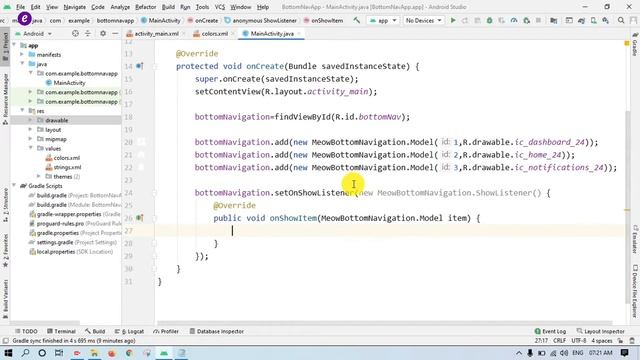Click the Sync Project with Gradle icon
Viewport: 640px width, 360px height.
click(x=582, y=20)
